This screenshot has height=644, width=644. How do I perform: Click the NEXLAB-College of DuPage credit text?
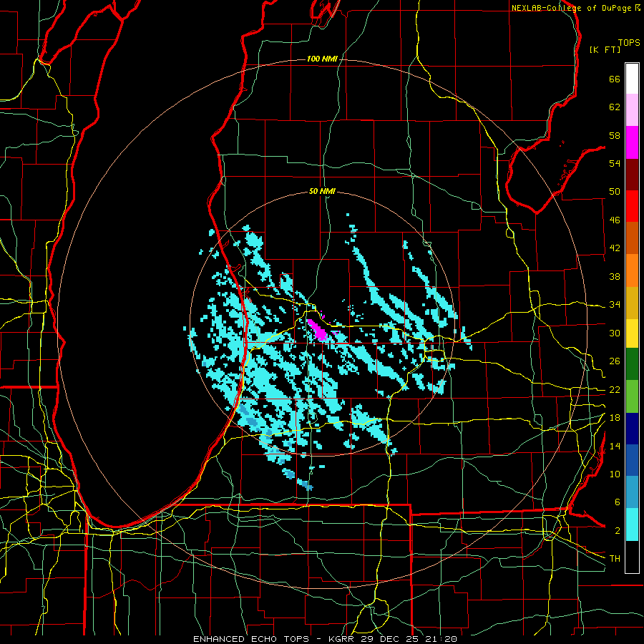point(571,8)
